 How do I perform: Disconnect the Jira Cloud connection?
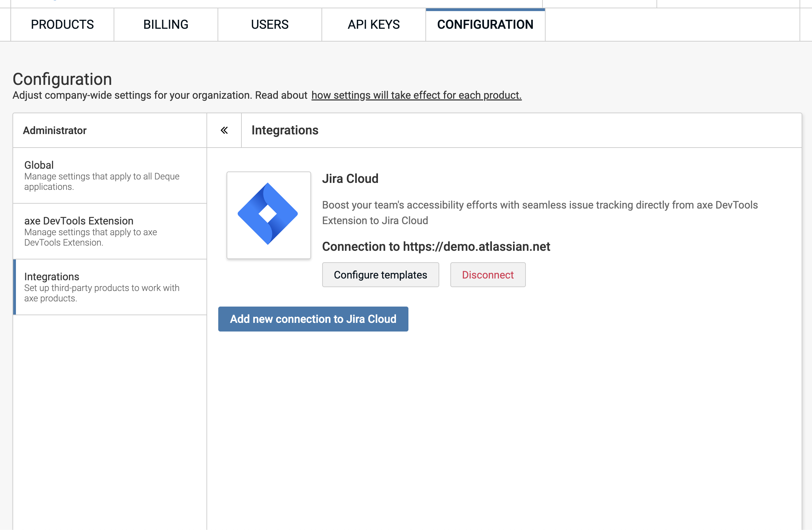tap(488, 275)
